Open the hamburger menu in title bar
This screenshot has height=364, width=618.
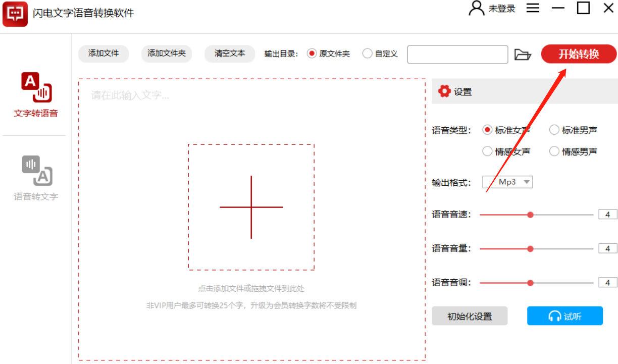pyautogui.click(x=533, y=8)
